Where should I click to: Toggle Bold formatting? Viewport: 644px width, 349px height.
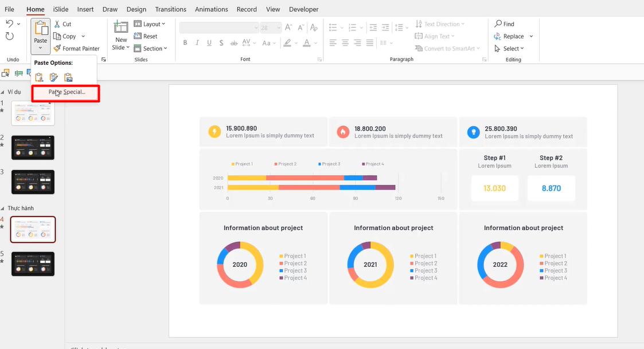(185, 42)
